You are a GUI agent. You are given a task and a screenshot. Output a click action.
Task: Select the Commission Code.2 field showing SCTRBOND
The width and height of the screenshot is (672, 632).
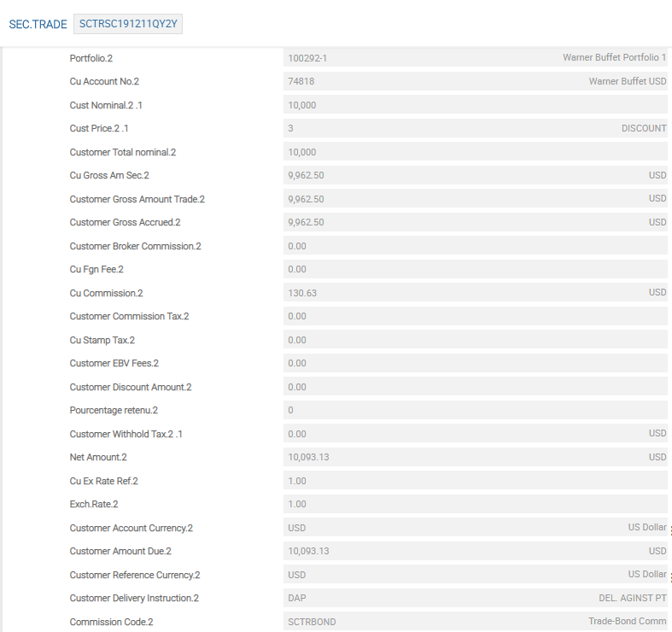click(475, 622)
